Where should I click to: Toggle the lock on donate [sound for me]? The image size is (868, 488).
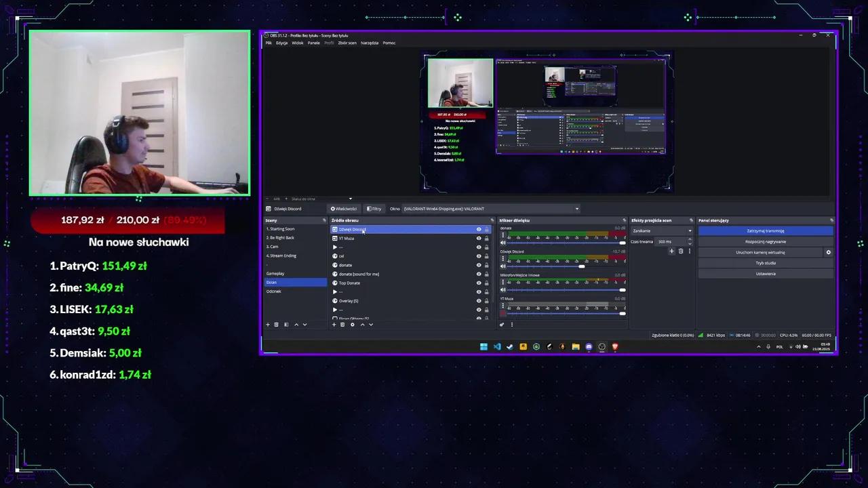pos(486,274)
